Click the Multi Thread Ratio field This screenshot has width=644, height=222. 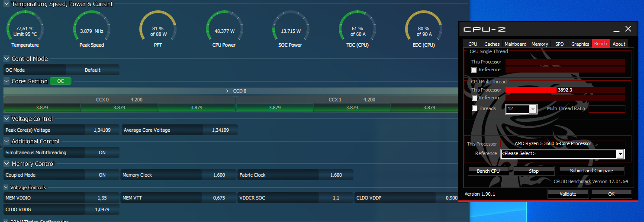(x=607, y=109)
